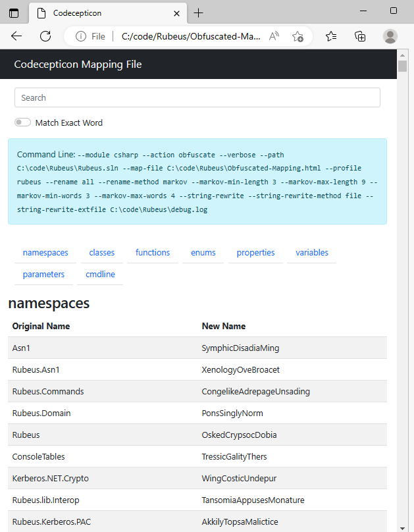414x532 pixels.
Task: Select the AkkilyTopsaMalictice cell
Action: [x=292, y=522]
